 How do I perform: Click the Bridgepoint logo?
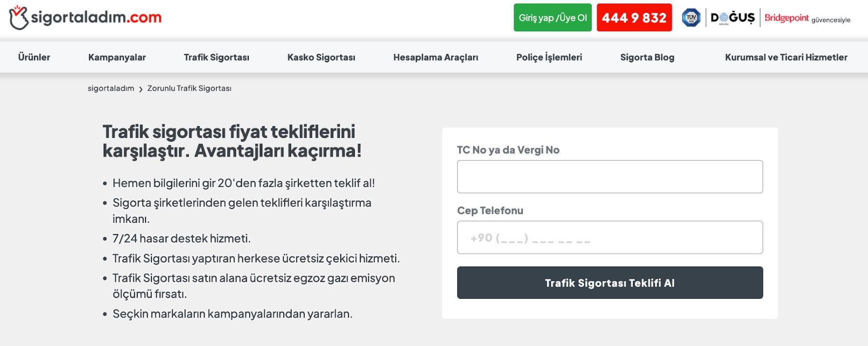coord(786,18)
